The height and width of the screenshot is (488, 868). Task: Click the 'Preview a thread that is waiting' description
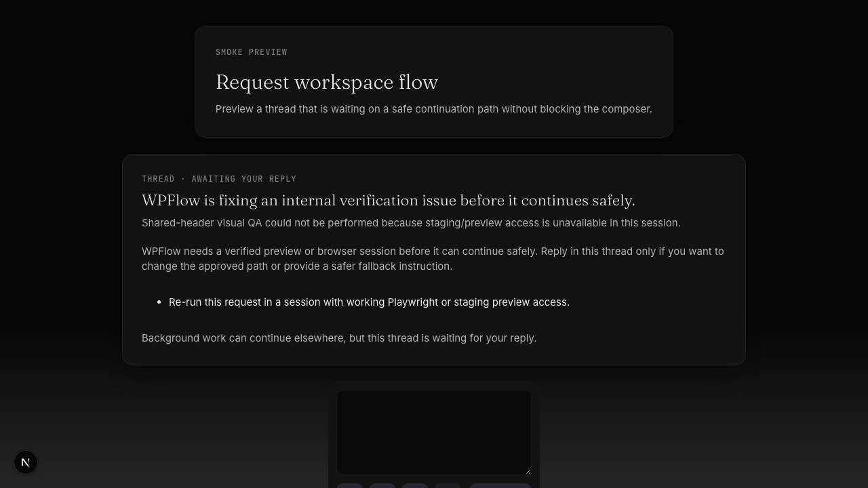pyautogui.click(x=434, y=109)
